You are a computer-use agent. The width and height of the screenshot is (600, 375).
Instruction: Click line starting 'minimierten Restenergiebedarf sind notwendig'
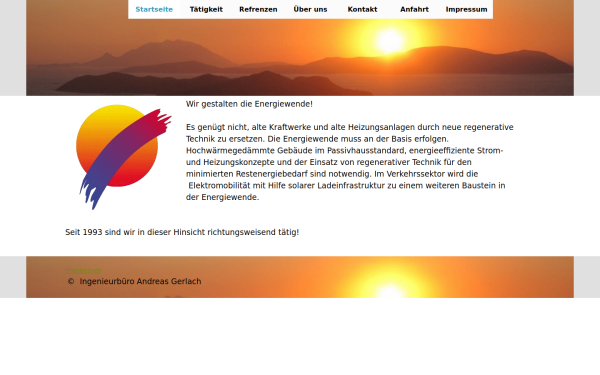click(x=332, y=174)
